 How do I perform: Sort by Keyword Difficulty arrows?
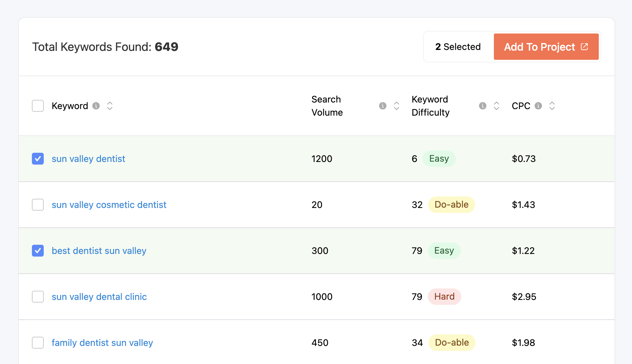click(x=497, y=106)
